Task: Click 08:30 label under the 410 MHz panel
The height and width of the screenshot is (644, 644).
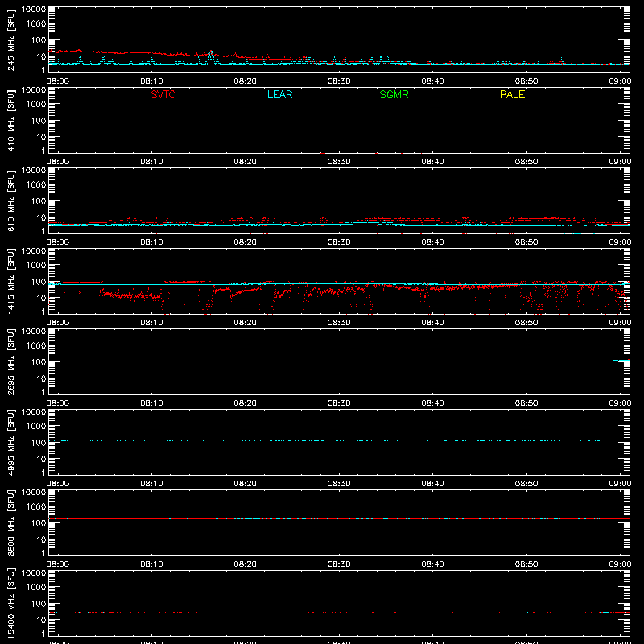Action: click(x=339, y=162)
